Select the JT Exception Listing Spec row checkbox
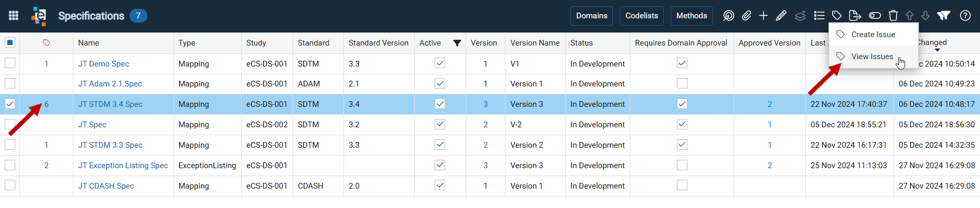Viewport: 980px width, 208px height. (x=10, y=165)
